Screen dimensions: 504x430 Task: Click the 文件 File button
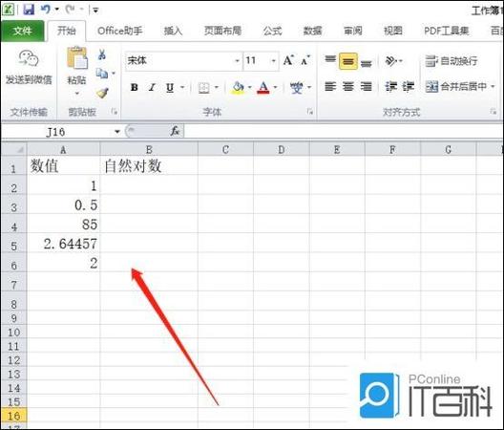coord(23,31)
